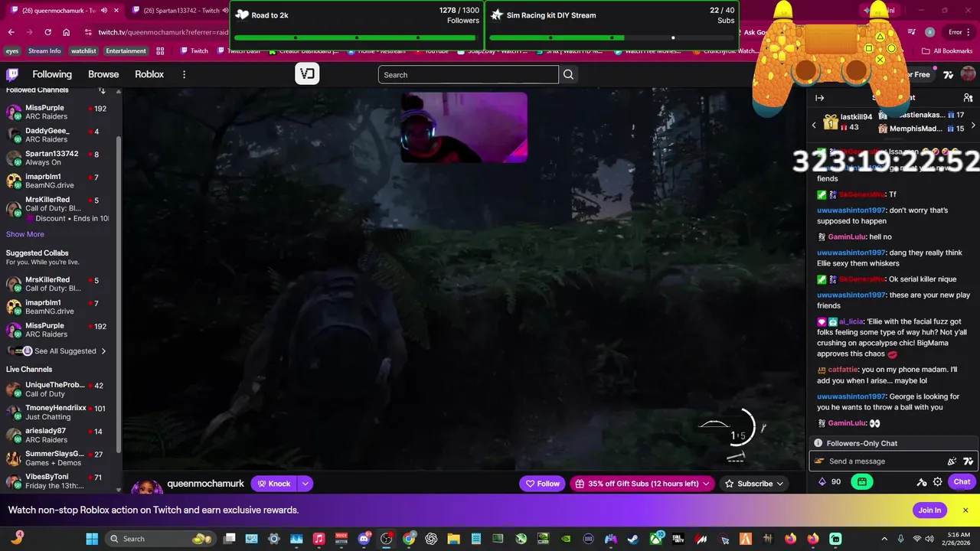The height and width of the screenshot is (551, 980).
Task: Click the Sim Racing kit subs progress bar
Action: pos(612,37)
